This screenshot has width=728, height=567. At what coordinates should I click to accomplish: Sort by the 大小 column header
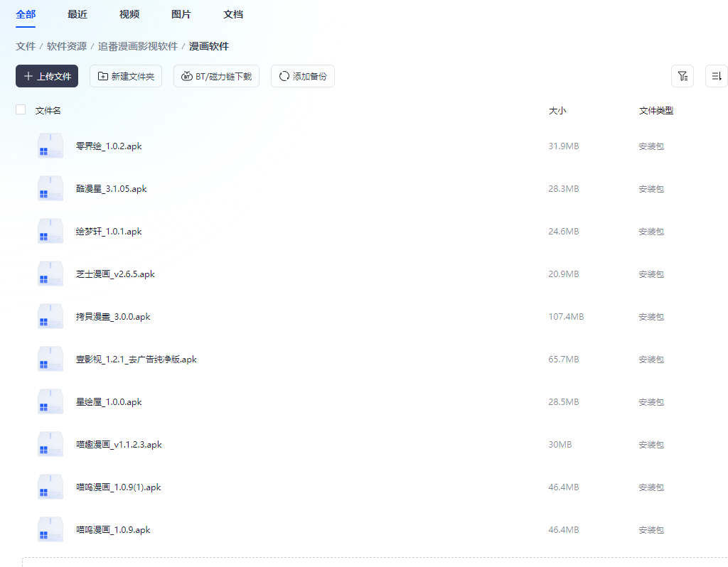point(557,111)
